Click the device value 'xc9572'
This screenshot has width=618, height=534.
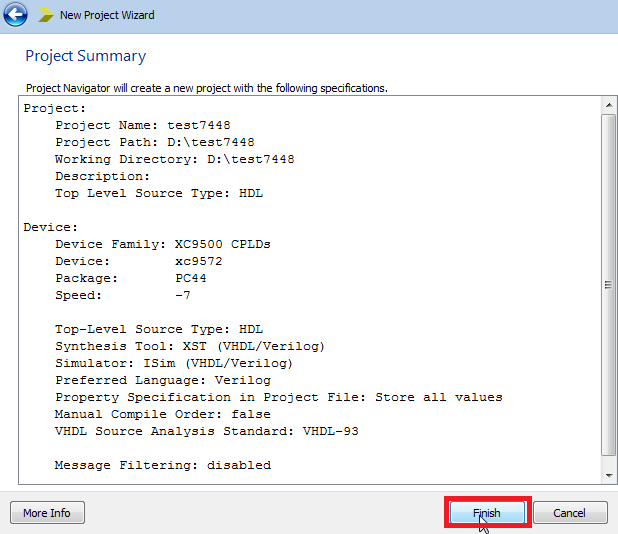pyautogui.click(x=199, y=261)
